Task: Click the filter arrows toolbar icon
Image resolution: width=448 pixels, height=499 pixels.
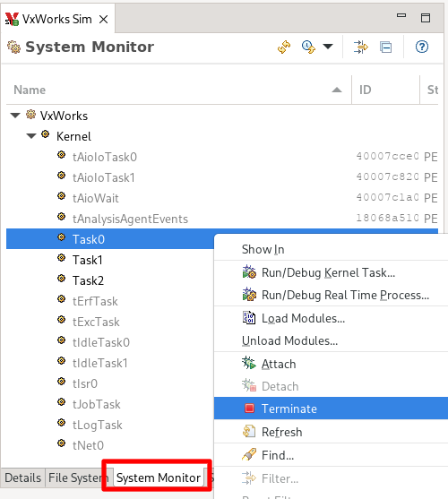Action: [360, 47]
